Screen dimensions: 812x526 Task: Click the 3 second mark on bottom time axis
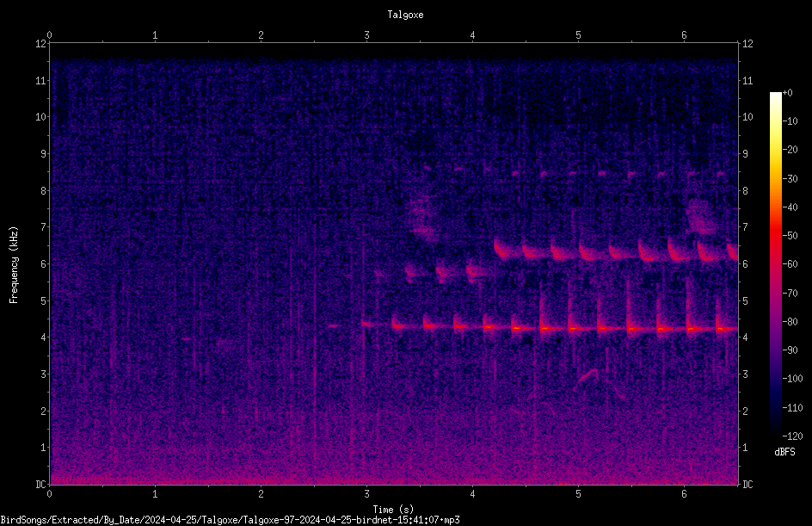pyautogui.click(x=366, y=494)
